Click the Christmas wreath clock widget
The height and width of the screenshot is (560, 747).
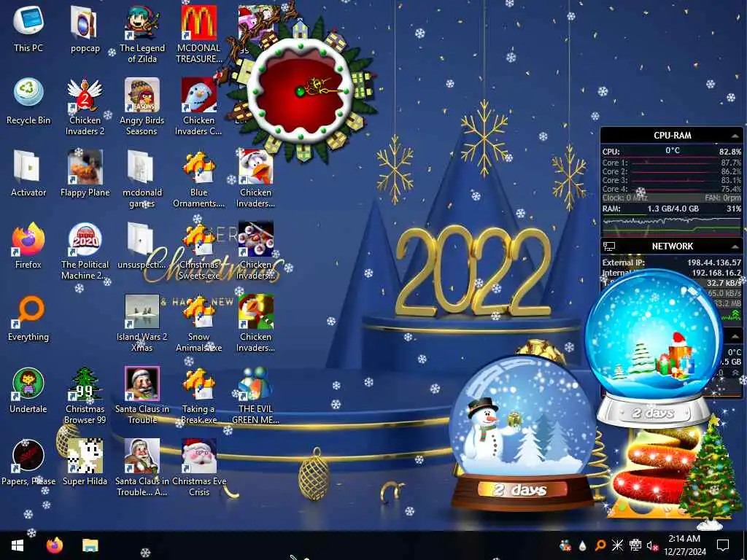click(x=301, y=90)
